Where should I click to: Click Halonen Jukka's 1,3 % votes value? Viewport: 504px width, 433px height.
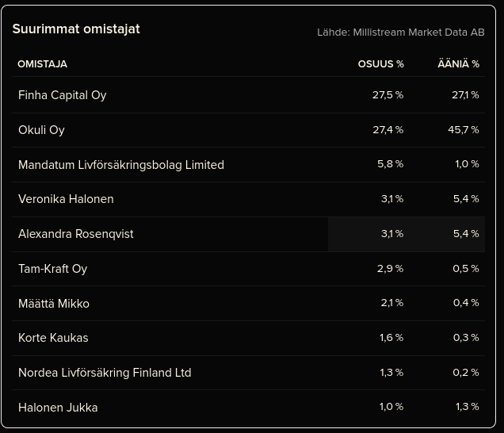(x=467, y=407)
